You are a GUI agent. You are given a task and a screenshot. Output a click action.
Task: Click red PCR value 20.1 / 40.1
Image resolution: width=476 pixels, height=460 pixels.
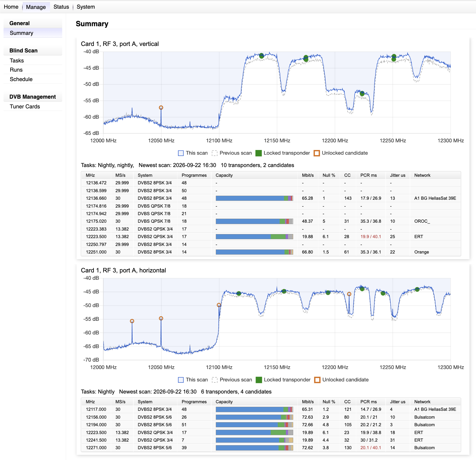371,448
